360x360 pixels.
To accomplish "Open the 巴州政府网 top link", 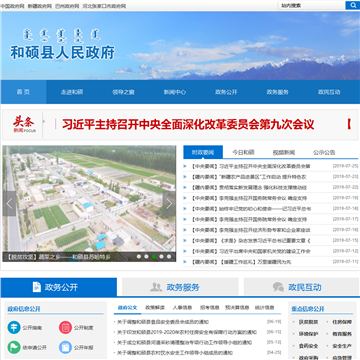I will [67, 6].
